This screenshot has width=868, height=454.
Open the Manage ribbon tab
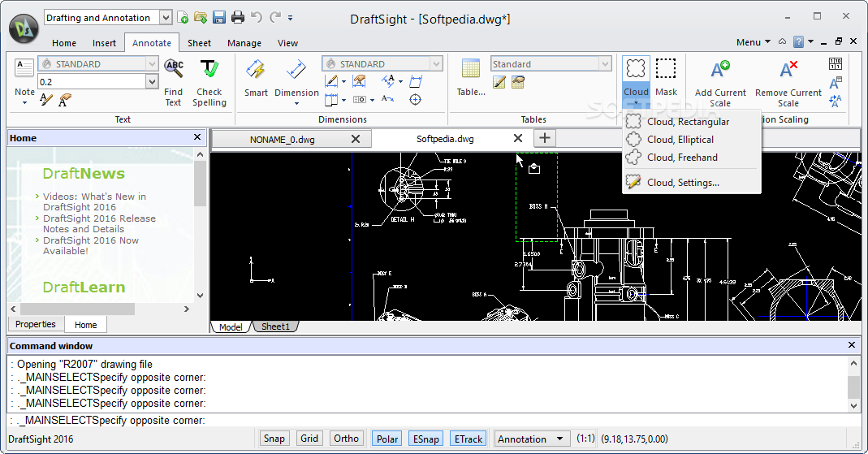244,43
